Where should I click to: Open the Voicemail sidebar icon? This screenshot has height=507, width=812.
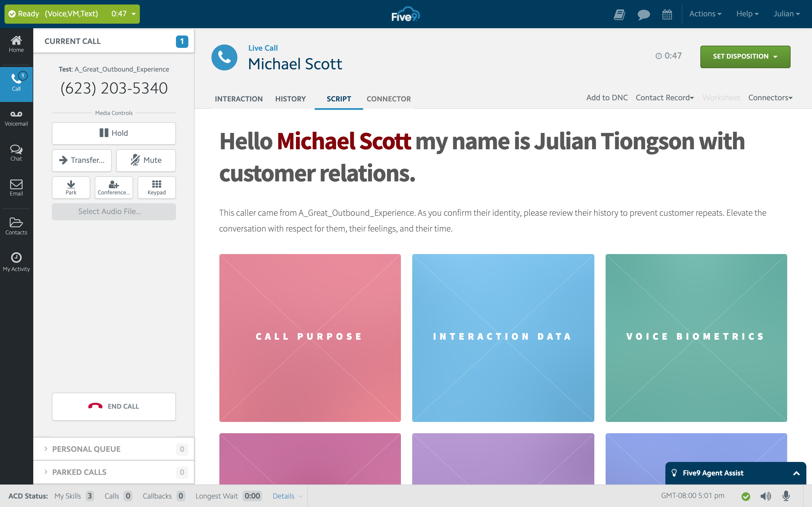tap(16, 118)
